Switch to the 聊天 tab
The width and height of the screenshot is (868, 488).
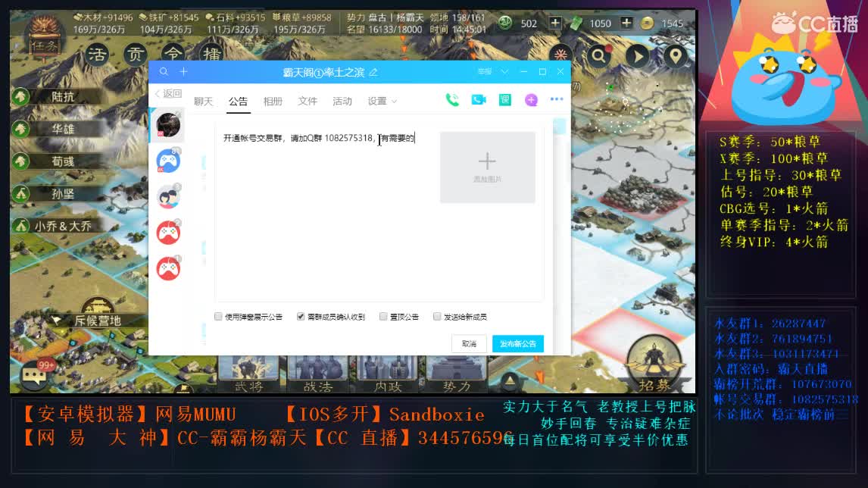click(x=203, y=102)
